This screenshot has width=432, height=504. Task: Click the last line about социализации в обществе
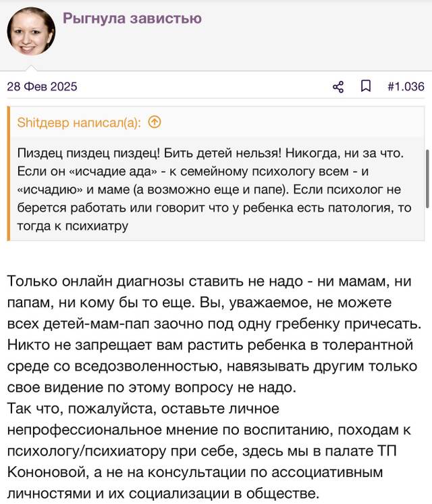click(163, 493)
